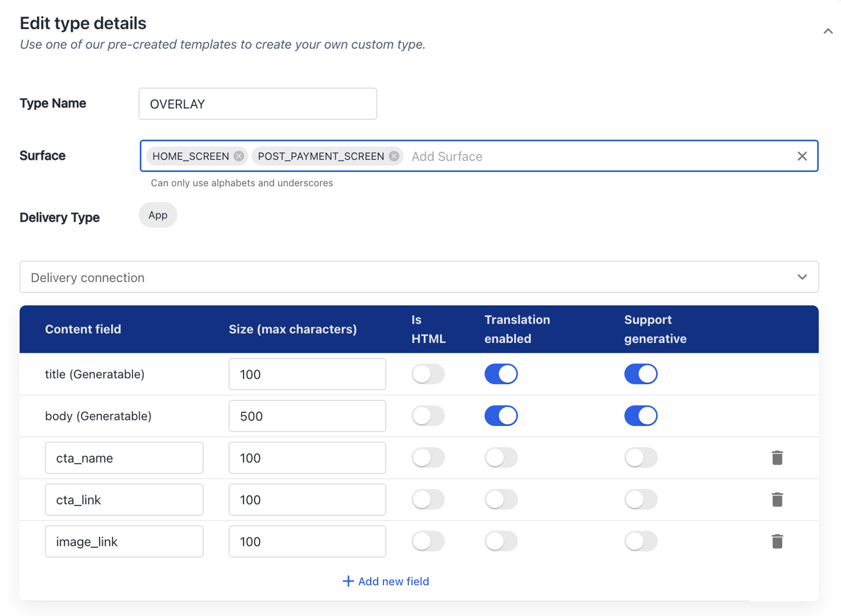Toggle generative support for image_link

(640, 542)
